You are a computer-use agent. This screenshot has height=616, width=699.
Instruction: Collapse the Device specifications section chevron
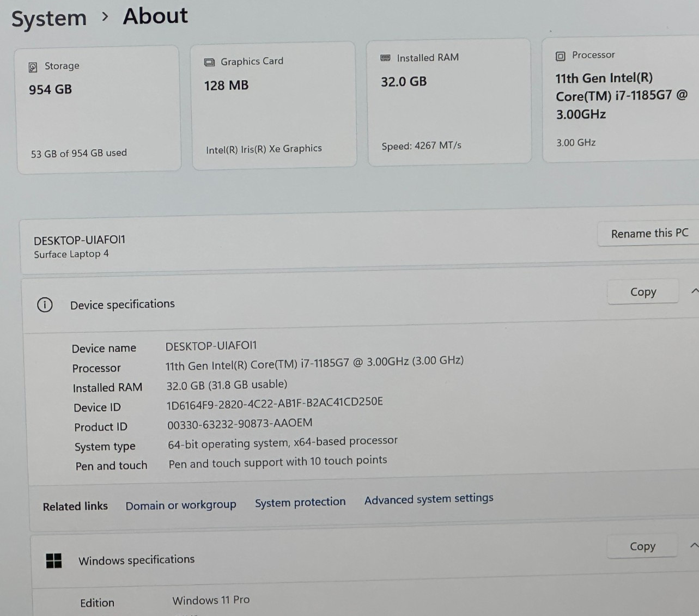(x=694, y=291)
